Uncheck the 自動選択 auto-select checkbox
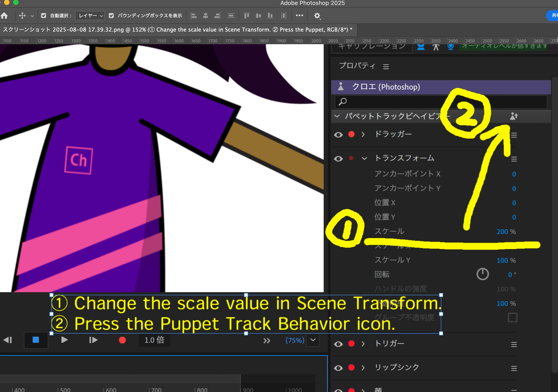Screen dimensions: 558x392 click(x=44, y=16)
